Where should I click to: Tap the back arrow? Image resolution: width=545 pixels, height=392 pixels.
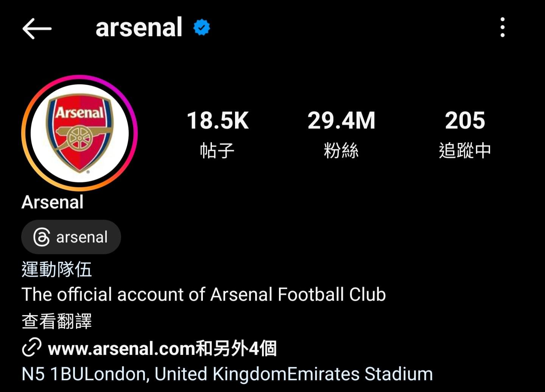[x=37, y=28]
